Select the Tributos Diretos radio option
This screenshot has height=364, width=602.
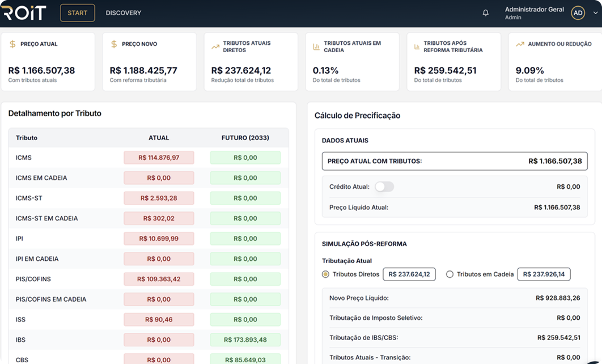point(325,274)
